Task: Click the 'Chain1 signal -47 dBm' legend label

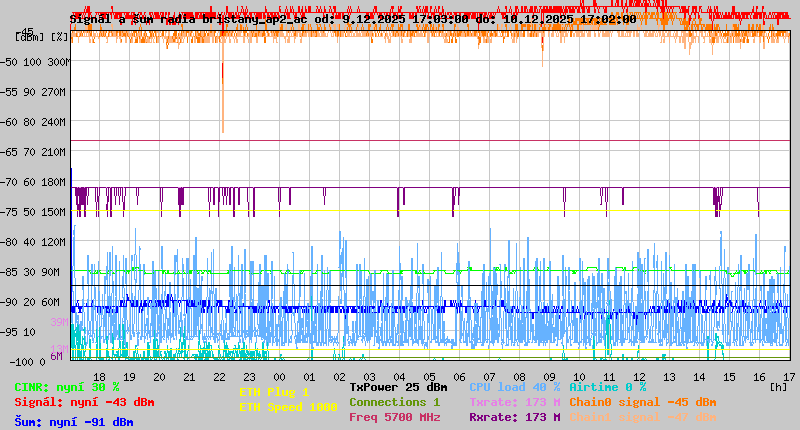Action: click(643, 417)
